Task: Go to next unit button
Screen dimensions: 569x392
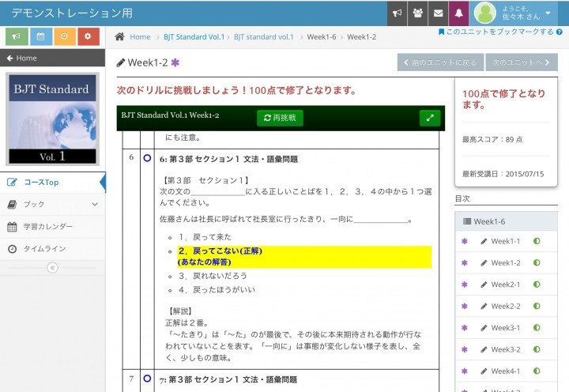Action: (521, 62)
